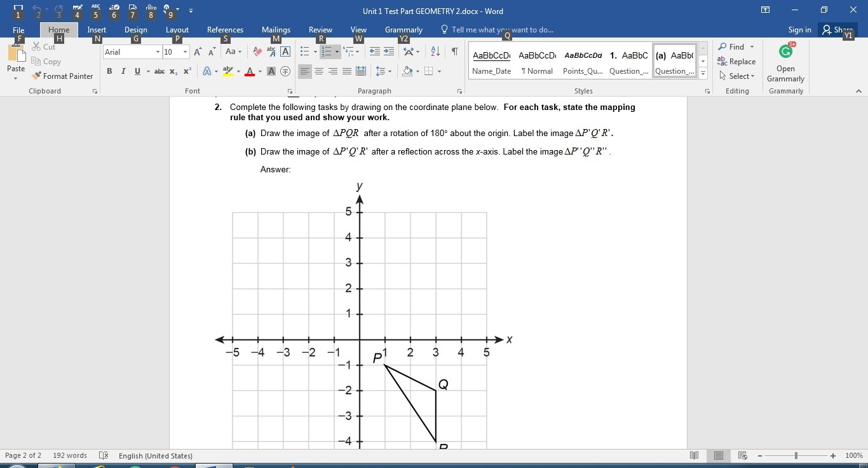Click the Enclose Characters icon
The width and height of the screenshot is (868, 468).
[x=285, y=71]
